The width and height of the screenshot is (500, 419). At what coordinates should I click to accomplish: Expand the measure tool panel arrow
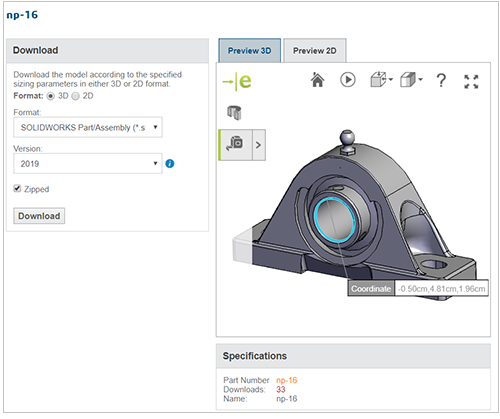pyautogui.click(x=259, y=145)
